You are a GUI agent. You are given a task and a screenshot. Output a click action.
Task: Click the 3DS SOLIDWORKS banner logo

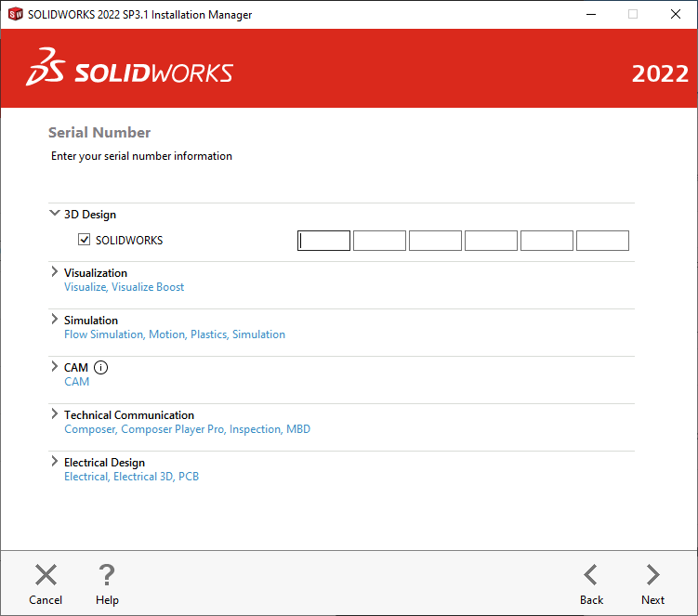tap(129, 68)
